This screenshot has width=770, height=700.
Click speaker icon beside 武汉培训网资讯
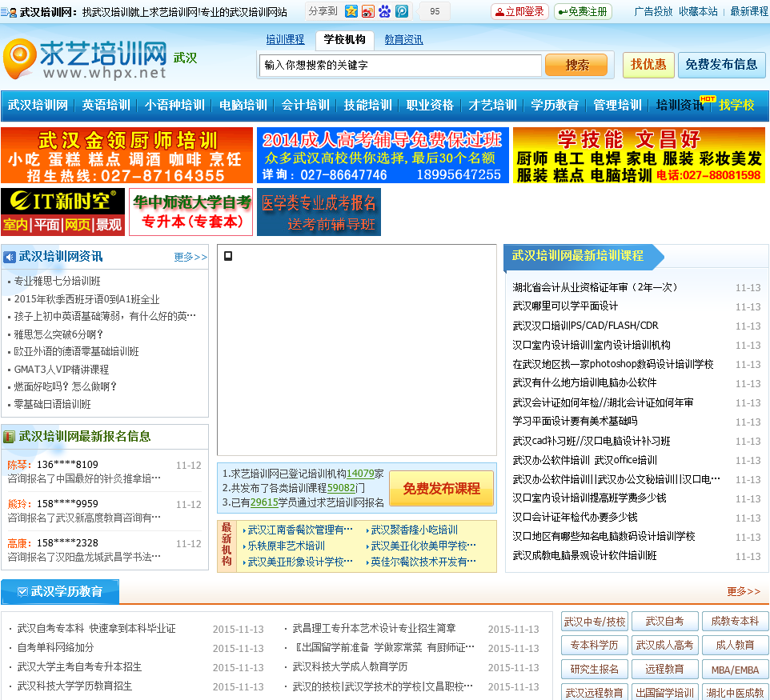(x=10, y=258)
